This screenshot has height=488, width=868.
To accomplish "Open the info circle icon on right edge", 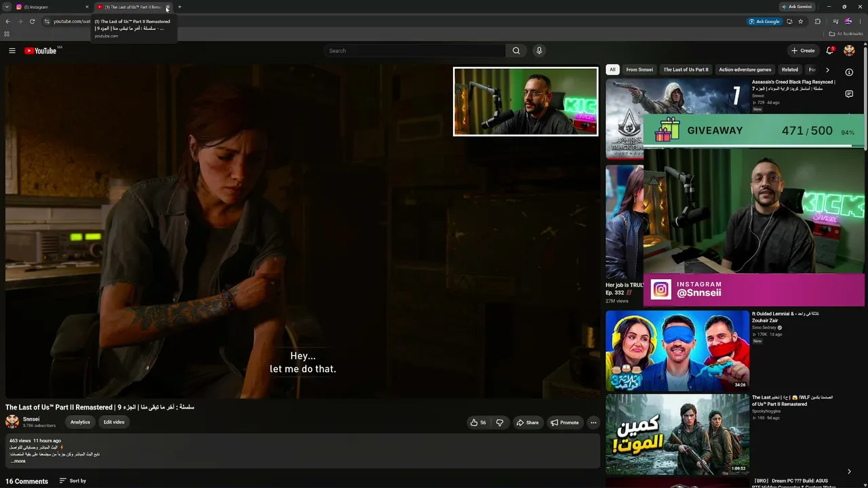I will pyautogui.click(x=849, y=72).
